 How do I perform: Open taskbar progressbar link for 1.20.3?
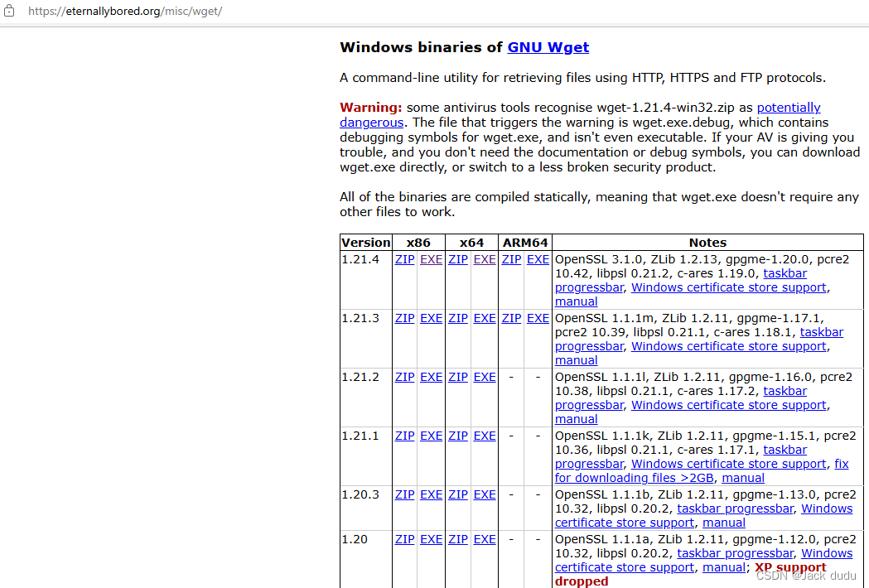coord(736,508)
